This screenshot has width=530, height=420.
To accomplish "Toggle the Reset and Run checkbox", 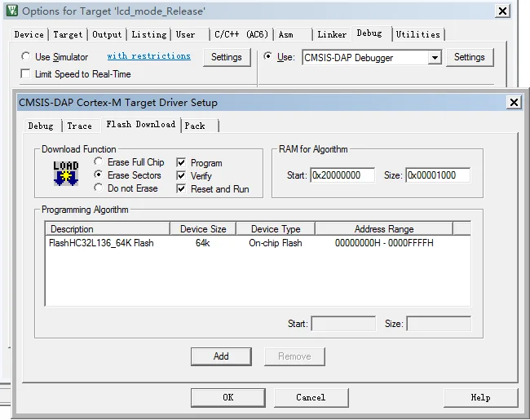I will click(181, 188).
